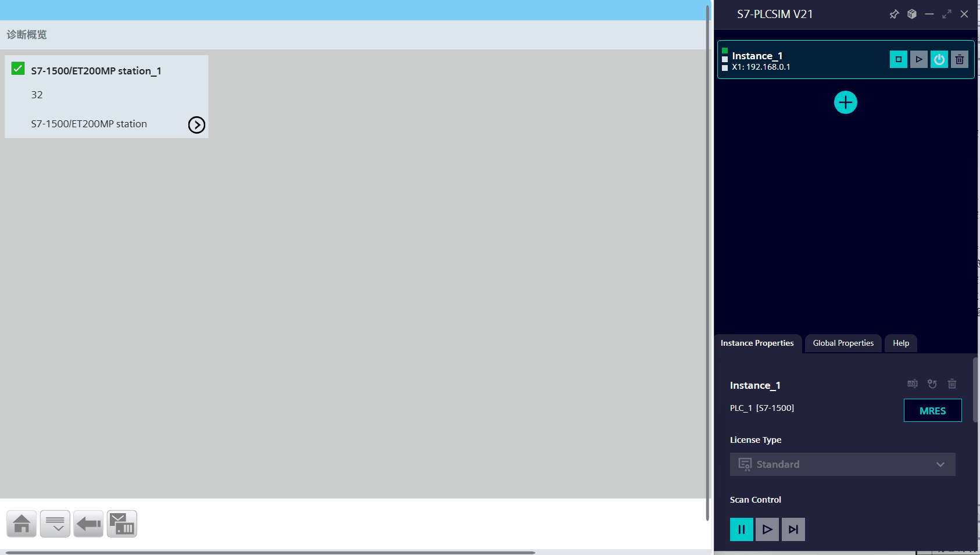Viewport: 980px width, 555px height.
Task: Toggle power for Instance_1
Action: click(939, 59)
